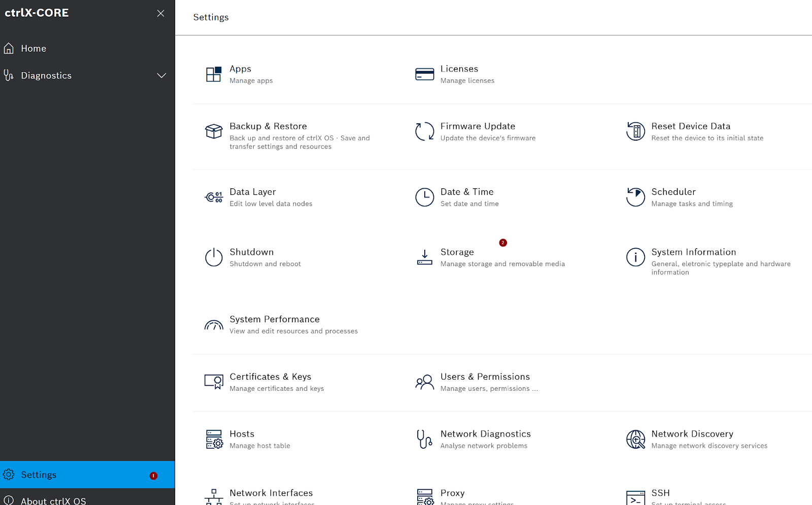The width and height of the screenshot is (812, 505).
Task: Click the Settings gear icon in sidebar
Action: (9, 475)
